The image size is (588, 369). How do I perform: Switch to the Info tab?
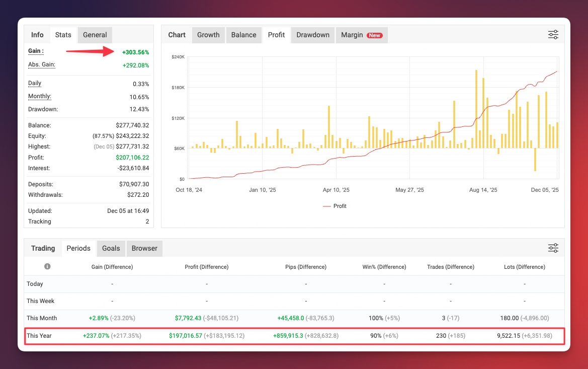[37, 35]
